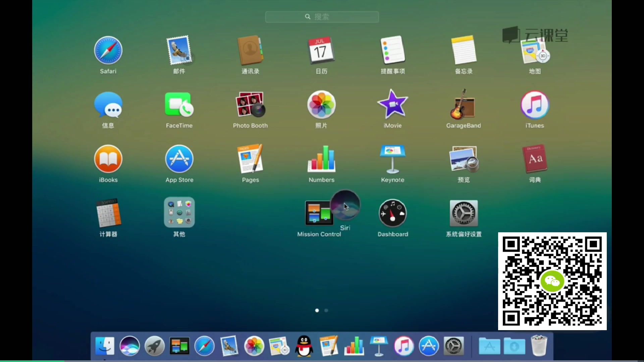Viewport: 644px width, 362px height.
Task: Open Downloads folder stack in Dock
Action: (x=514, y=346)
